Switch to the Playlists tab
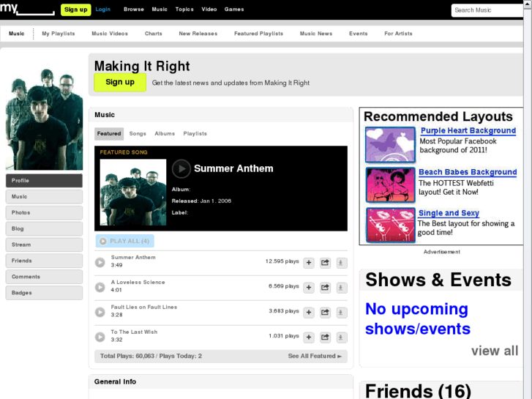This screenshot has width=532, height=399. tap(195, 134)
